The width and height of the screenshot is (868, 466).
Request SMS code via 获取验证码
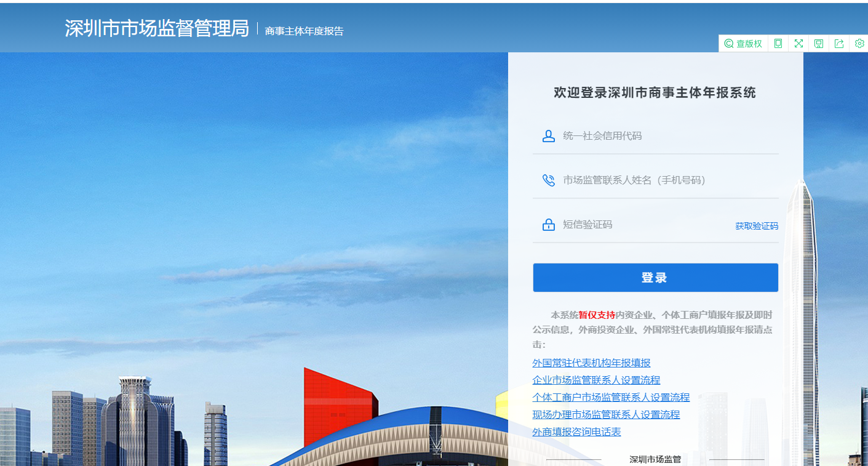[755, 225]
